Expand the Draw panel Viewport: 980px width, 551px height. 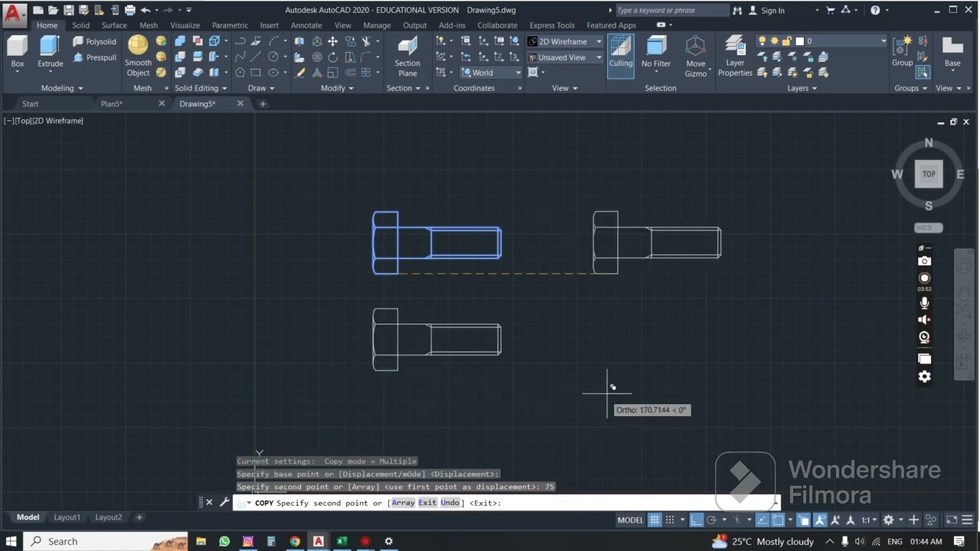pos(261,88)
